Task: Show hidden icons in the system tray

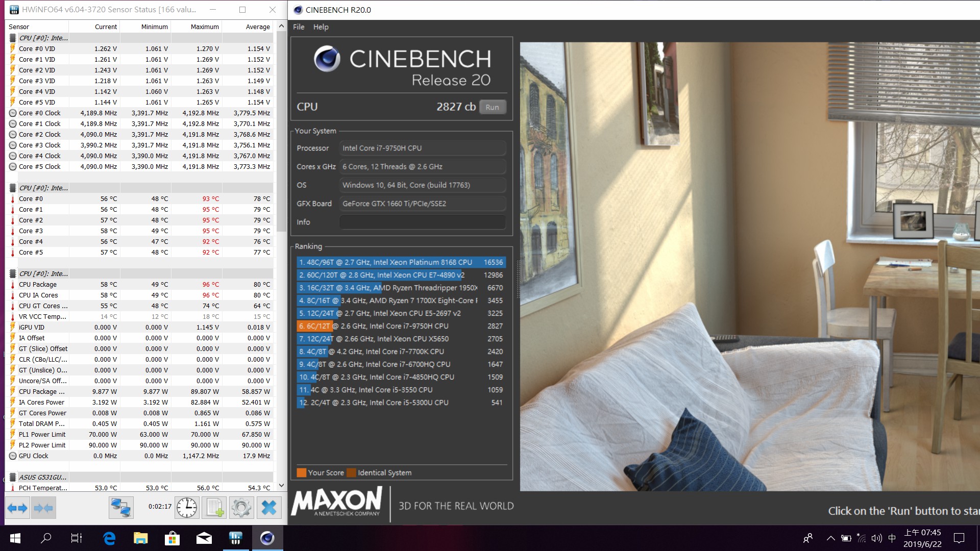Action: (x=830, y=538)
